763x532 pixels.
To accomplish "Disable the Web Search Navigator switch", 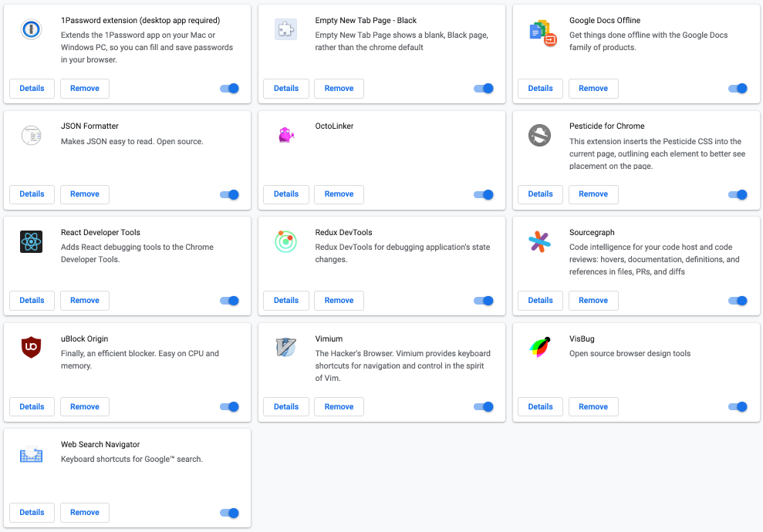I will point(229,513).
